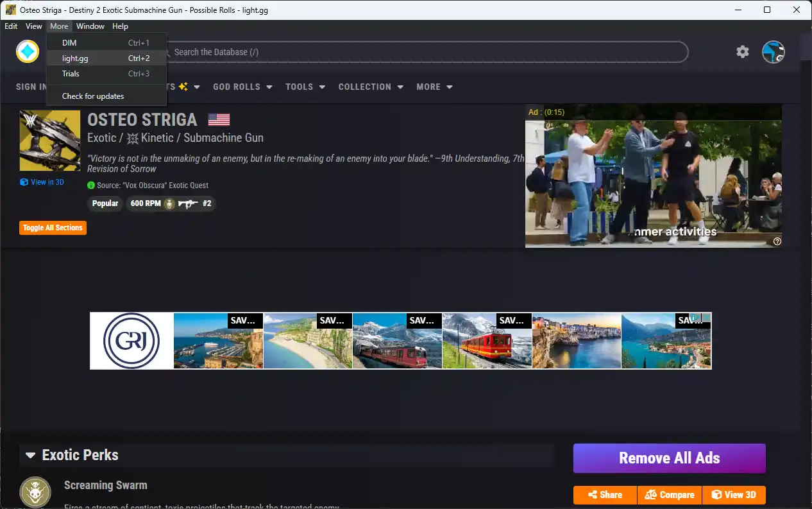This screenshot has width=812, height=509.
Task: Open the settings gear icon
Action: [743, 52]
